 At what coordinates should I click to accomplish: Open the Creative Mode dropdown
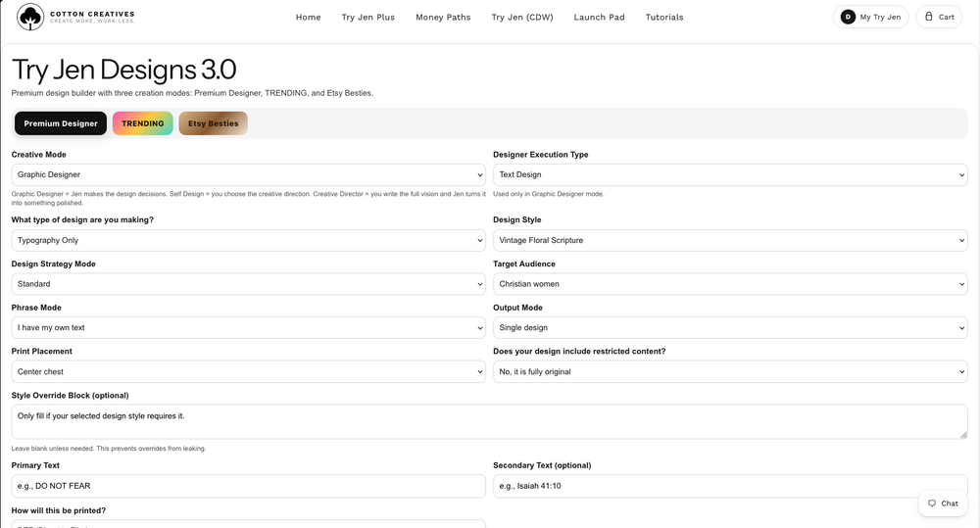tap(248, 175)
